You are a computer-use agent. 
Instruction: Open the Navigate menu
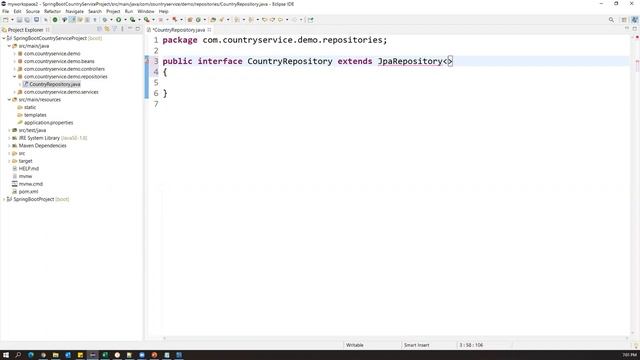[x=74, y=11]
